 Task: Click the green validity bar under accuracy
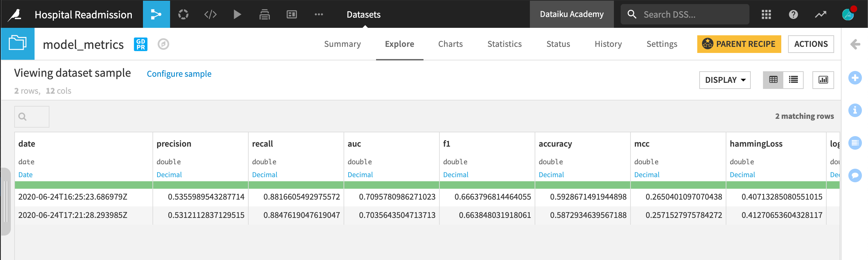coord(583,185)
